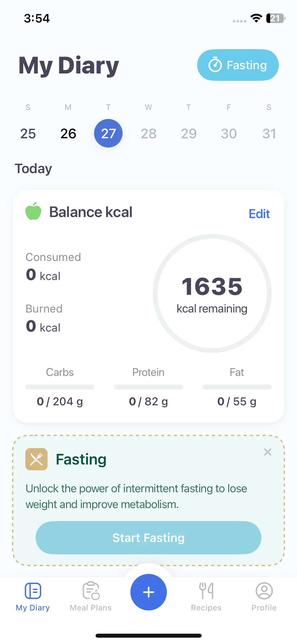Dismiss the Fasting promo card
This screenshot has width=297, height=644.
(x=267, y=452)
